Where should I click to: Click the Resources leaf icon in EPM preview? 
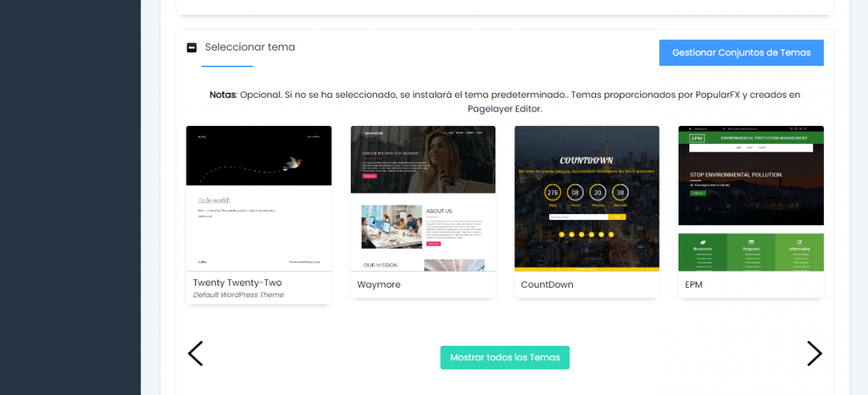pos(702,242)
